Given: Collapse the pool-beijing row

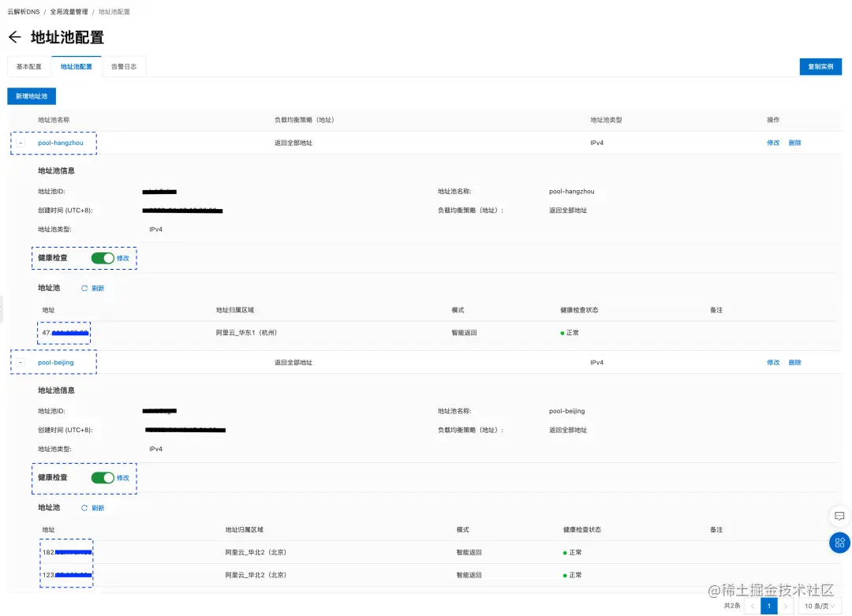Looking at the screenshot, I should [21, 362].
